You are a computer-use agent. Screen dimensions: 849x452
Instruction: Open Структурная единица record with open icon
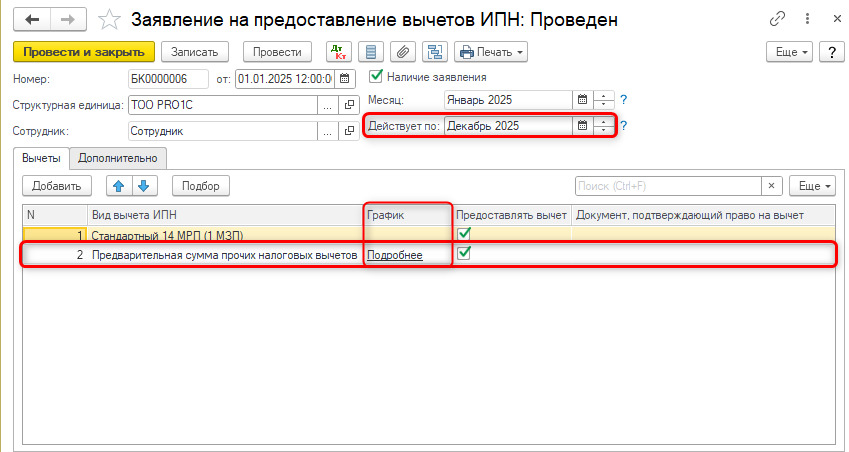(349, 105)
